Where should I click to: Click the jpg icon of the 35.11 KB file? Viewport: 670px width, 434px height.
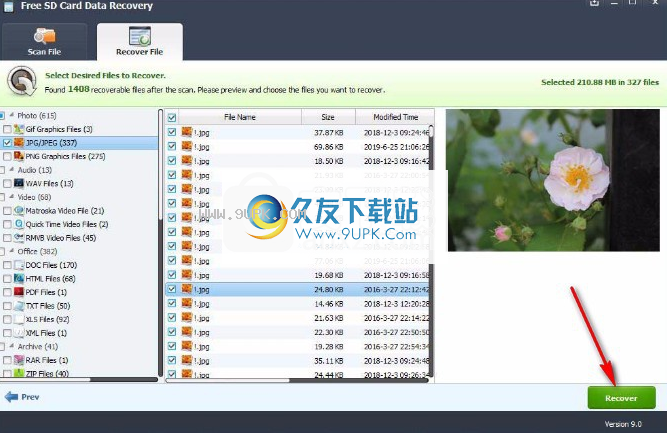(x=187, y=361)
